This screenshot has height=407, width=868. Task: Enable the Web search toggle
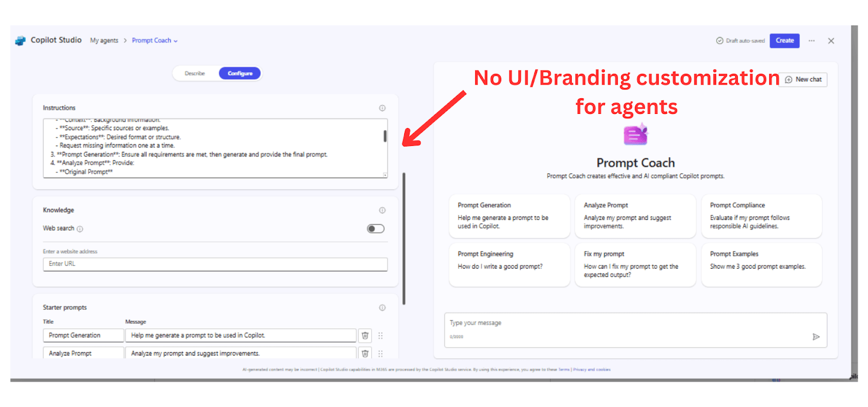375,228
